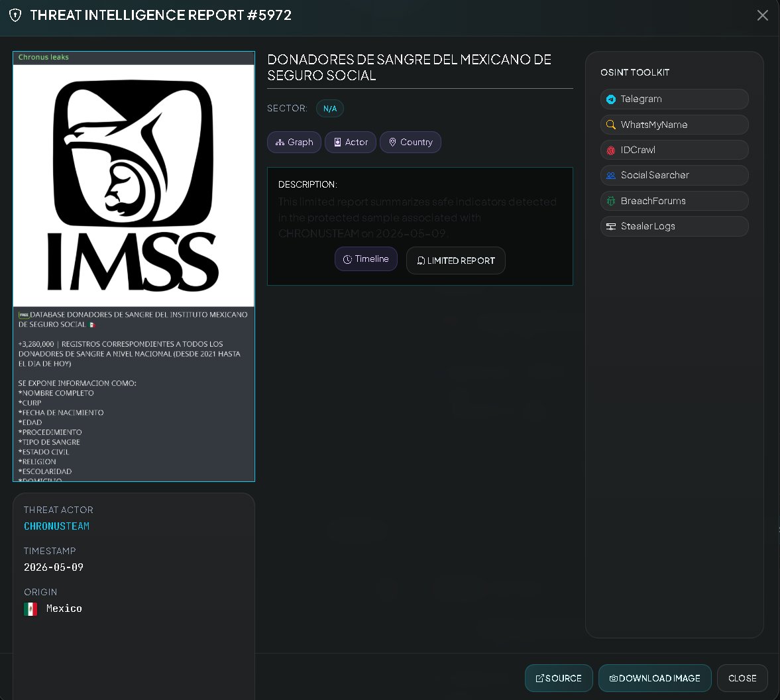Click the Social Searcher people icon

611,175
